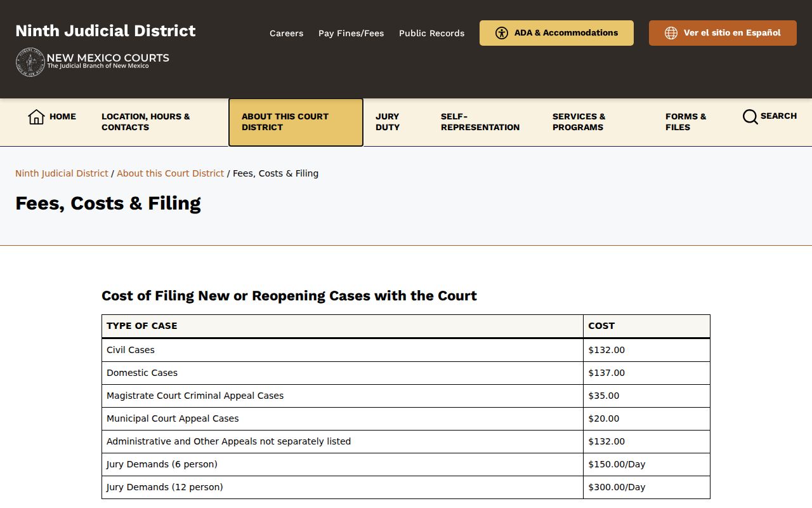Click the Ninth Judicial District site title

click(x=105, y=30)
